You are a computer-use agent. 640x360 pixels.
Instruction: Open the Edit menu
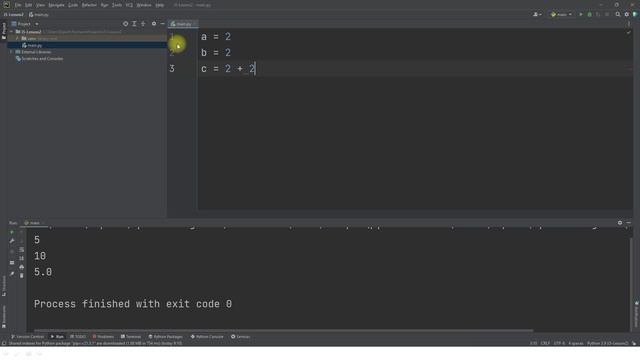click(28, 5)
